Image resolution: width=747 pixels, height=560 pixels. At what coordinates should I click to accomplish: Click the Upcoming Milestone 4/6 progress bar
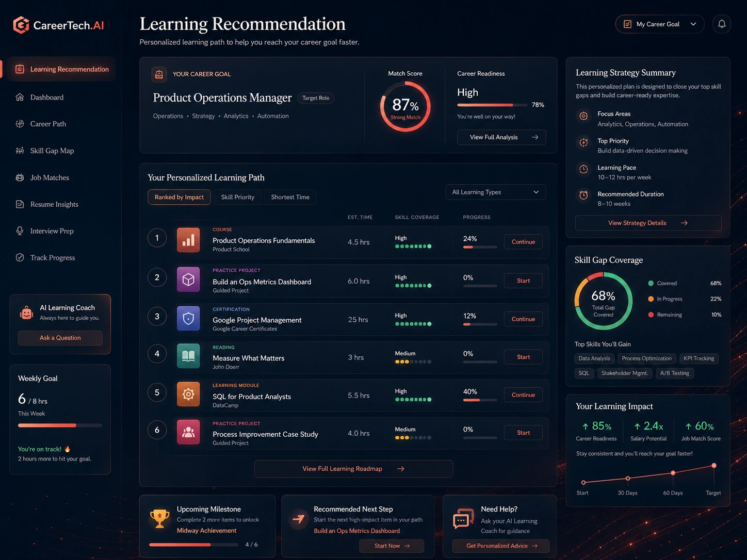193,545
